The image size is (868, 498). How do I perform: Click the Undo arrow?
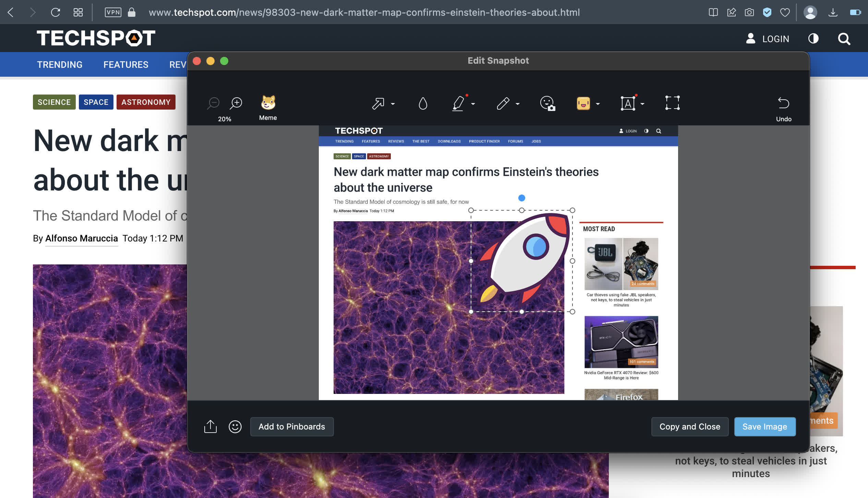tap(783, 103)
